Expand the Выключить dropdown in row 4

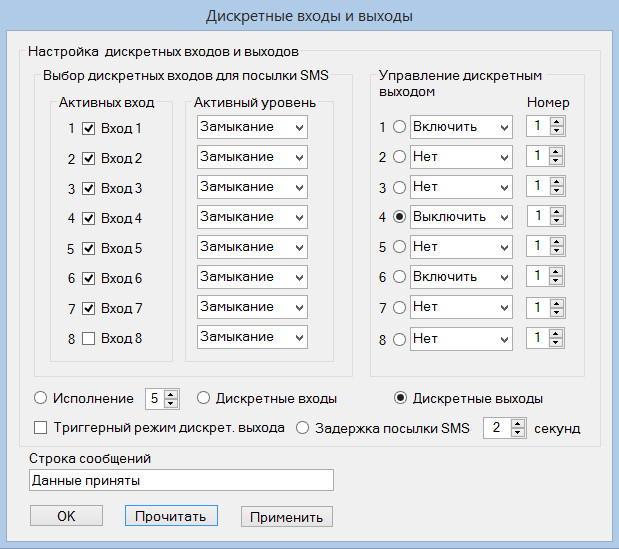461,217
